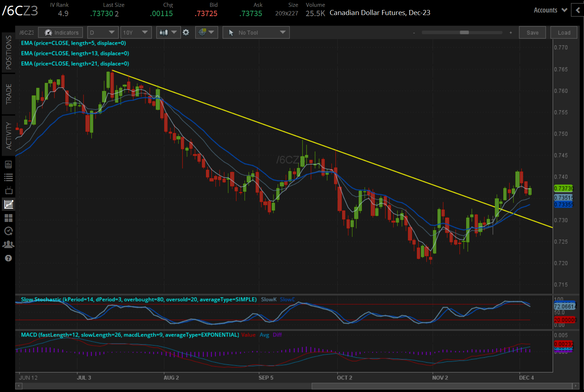Open the chart style candlestick dropdown
584x392 pixels.
point(168,33)
